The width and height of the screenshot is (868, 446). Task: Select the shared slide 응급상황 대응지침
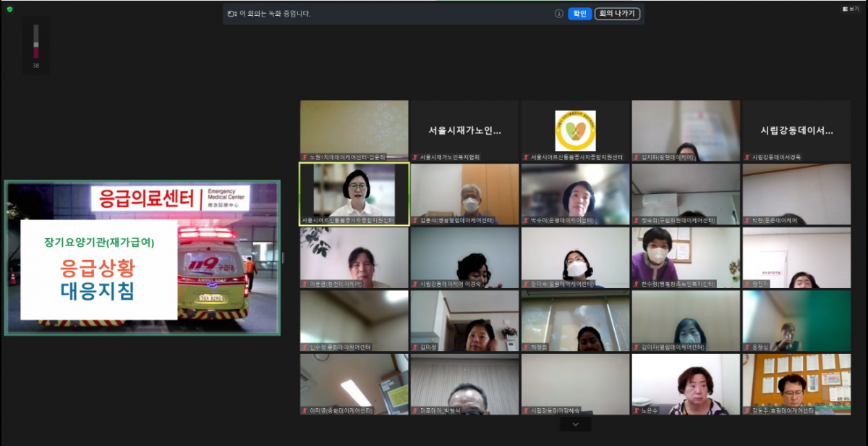(142, 258)
